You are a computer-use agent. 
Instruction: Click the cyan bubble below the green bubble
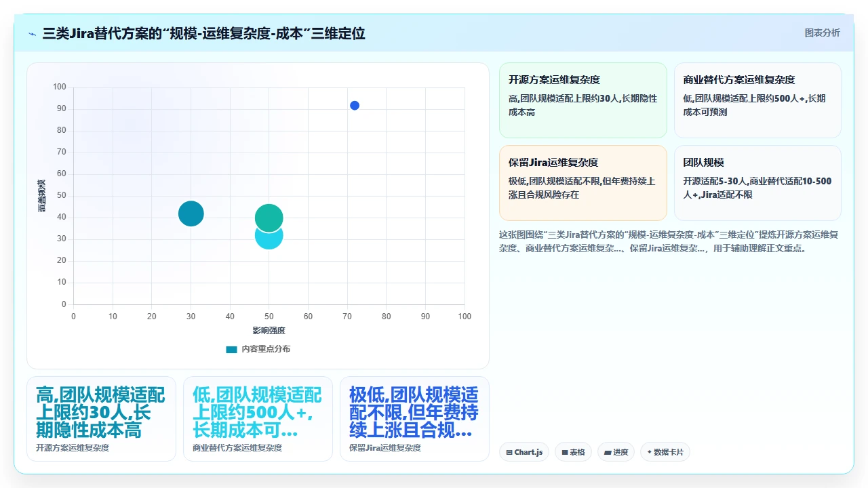[x=269, y=240]
